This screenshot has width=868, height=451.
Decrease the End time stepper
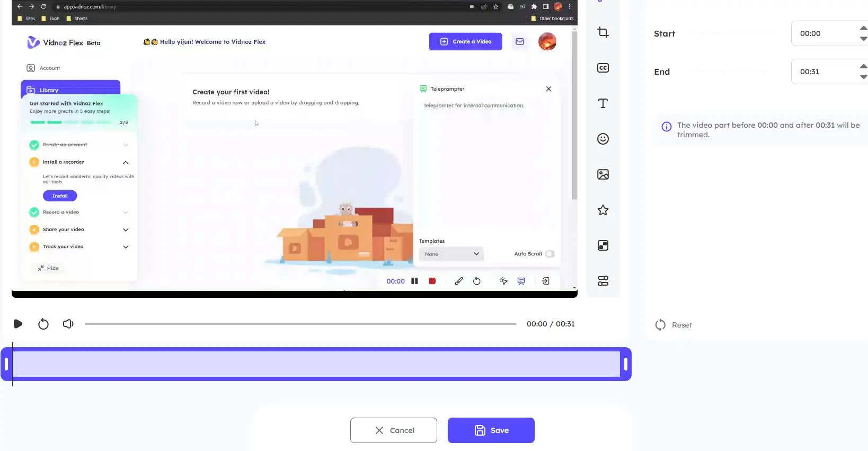863,77
